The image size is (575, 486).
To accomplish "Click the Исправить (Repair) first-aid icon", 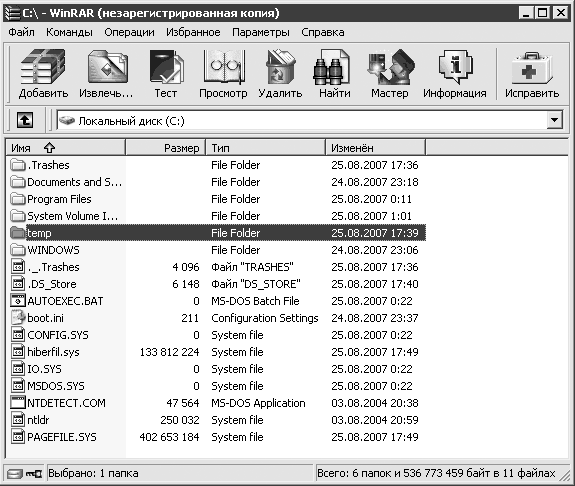I will click(532, 68).
